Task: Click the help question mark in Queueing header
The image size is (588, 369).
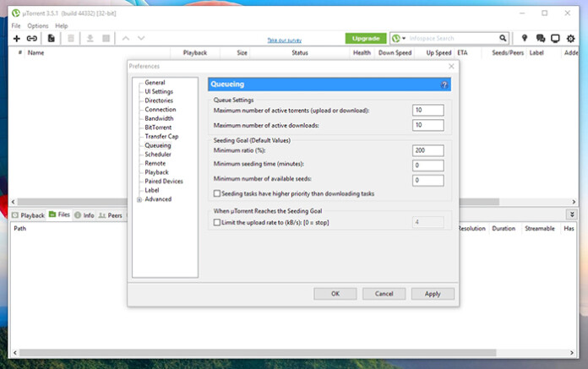Action: 444,84
